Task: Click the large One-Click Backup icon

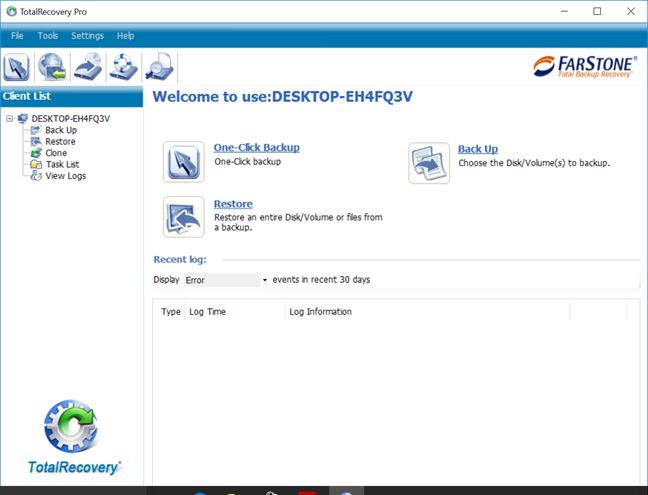Action: (183, 162)
